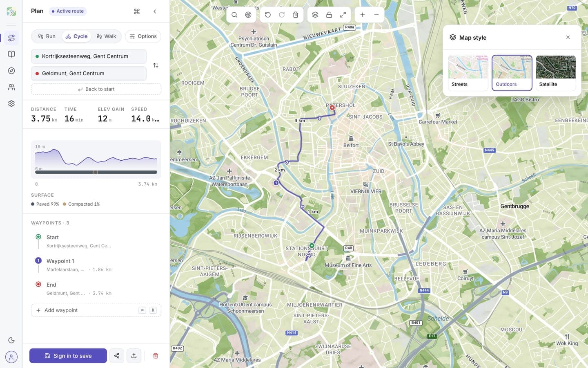Image resolution: width=588 pixels, height=368 pixels.
Task: Select the Run activity mode
Action: click(x=47, y=36)
